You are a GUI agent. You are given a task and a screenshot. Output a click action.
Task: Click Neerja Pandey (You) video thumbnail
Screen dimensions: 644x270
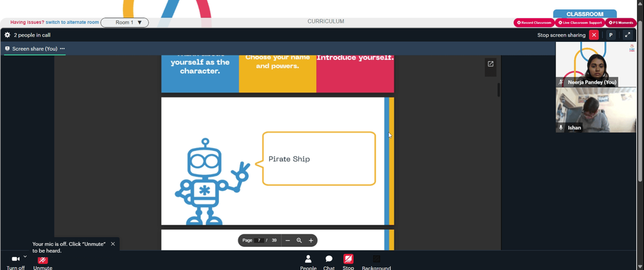596,64
